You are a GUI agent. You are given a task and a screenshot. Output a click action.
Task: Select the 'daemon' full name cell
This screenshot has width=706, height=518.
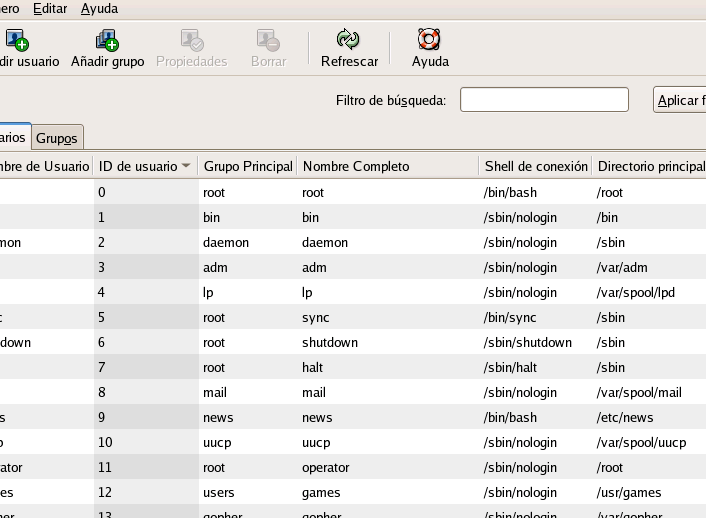[325, 242]
